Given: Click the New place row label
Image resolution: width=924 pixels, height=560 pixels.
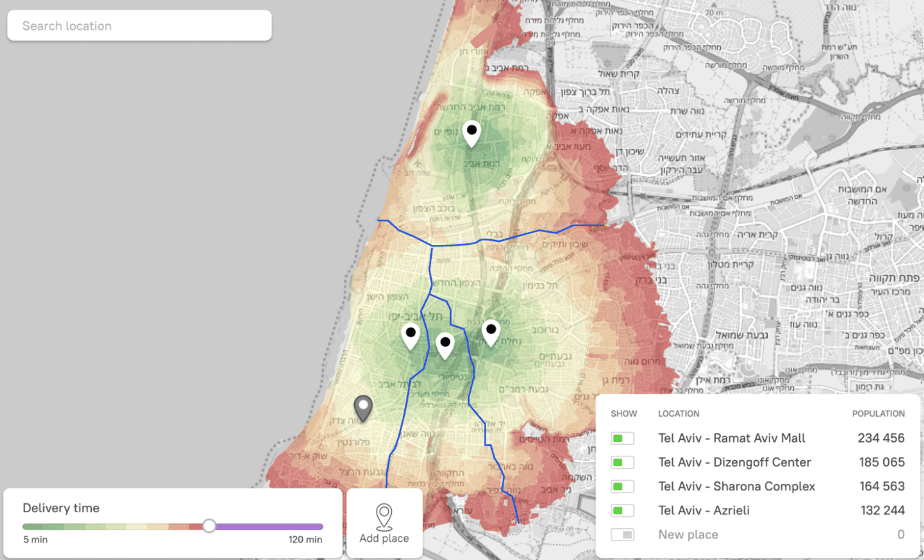Looking at the screenshot, I should [688, 534].
